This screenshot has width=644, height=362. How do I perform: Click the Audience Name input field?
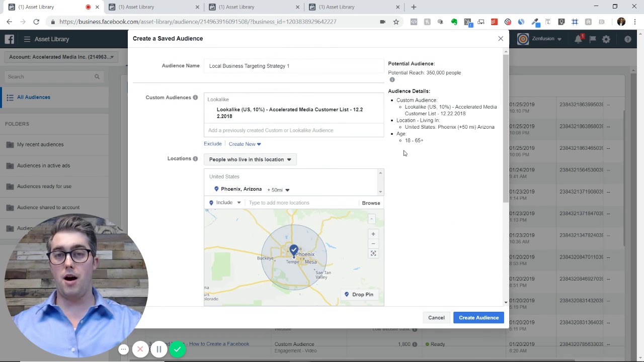point(294,66)
